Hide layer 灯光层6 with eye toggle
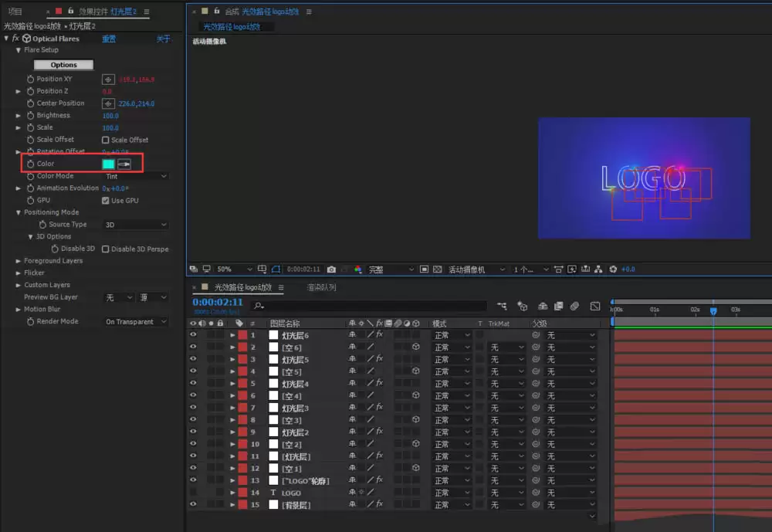This screenshot has width=772, height=532. 193,334
